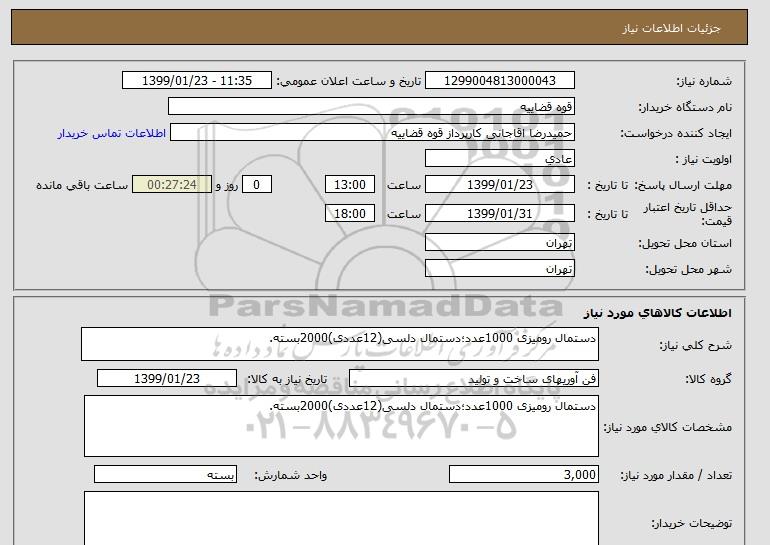
Task: Select the requester field حمیدرضا اقاجانی
Action: (372, 133)
